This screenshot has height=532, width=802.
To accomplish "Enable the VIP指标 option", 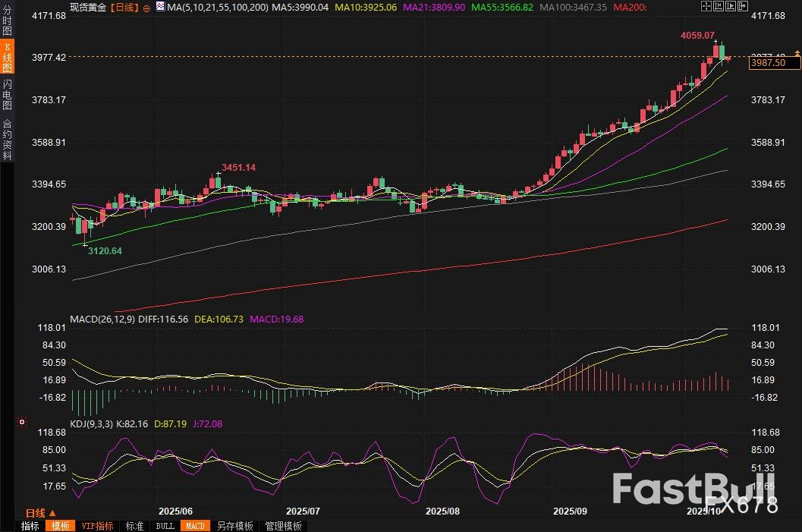I will tap(97, 526).
